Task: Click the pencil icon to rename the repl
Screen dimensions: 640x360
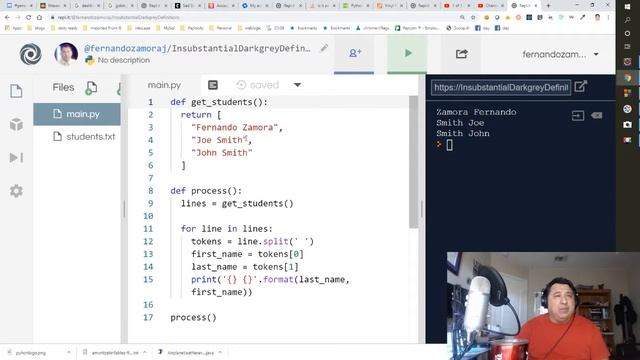Action: (324, 48)
